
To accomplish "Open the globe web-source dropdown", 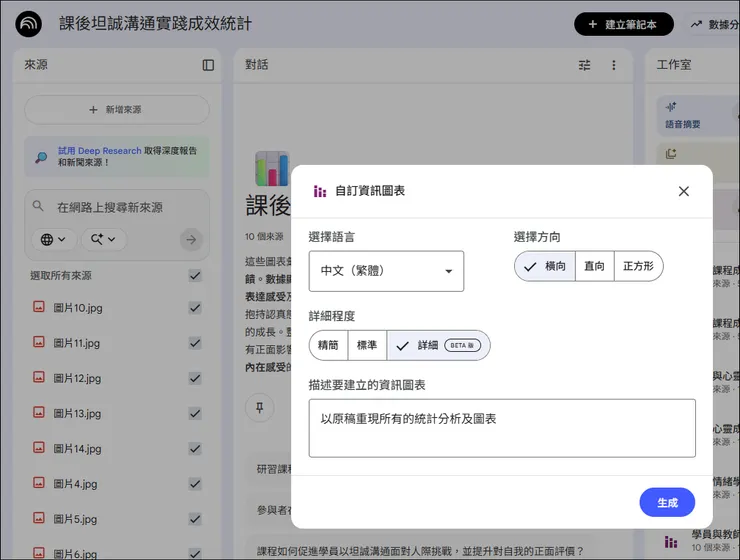I will click(53, 240).
